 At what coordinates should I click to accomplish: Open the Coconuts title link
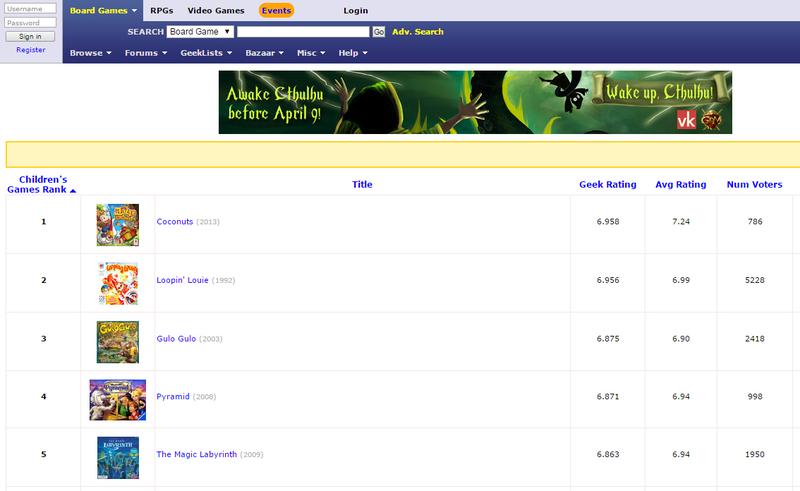174,222
